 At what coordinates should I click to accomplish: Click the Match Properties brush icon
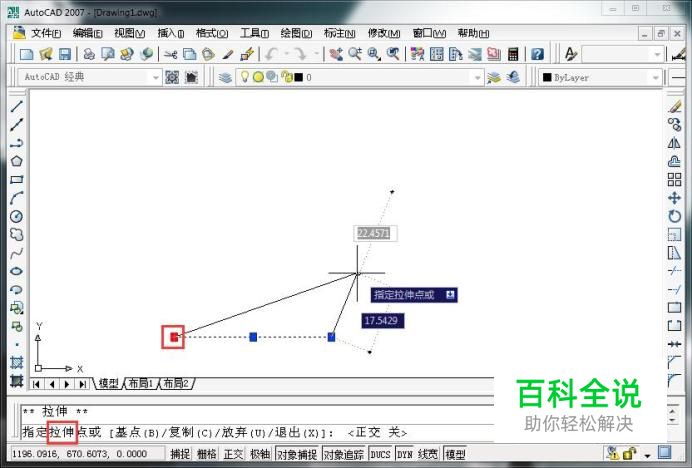pos(228,54)
